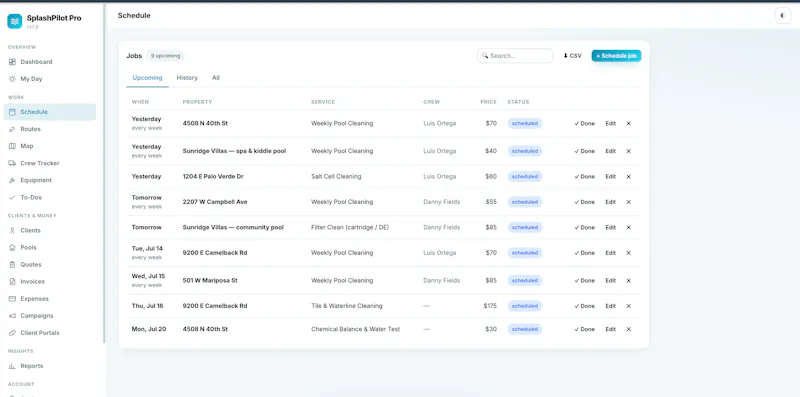Switch to the History tab

click(187, 78)
